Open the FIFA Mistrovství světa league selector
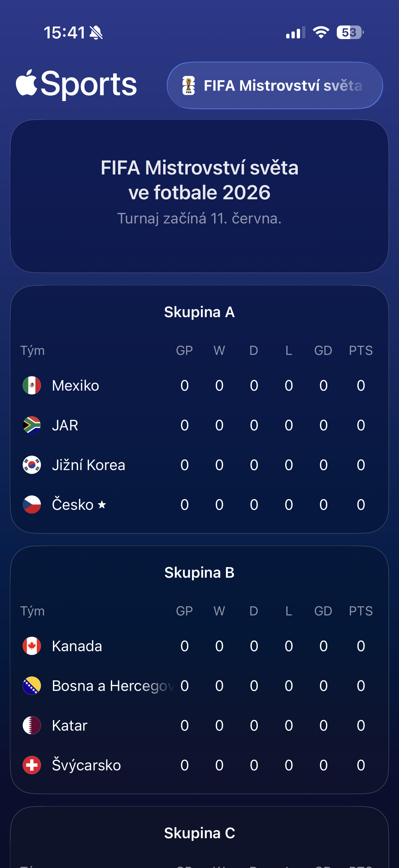Screen dimensions: 399x868 pos(274,85)
